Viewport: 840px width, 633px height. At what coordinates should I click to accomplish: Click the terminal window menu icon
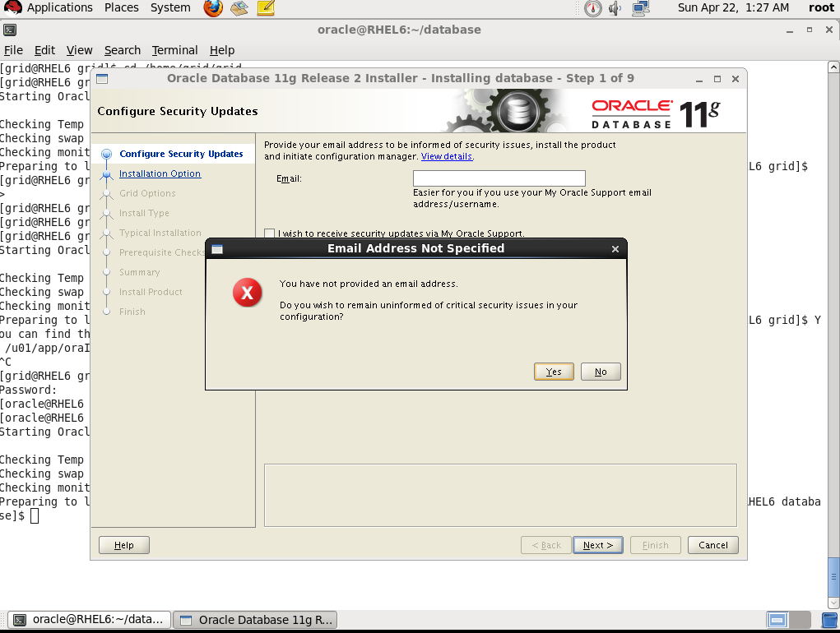(x=10, y=30)
